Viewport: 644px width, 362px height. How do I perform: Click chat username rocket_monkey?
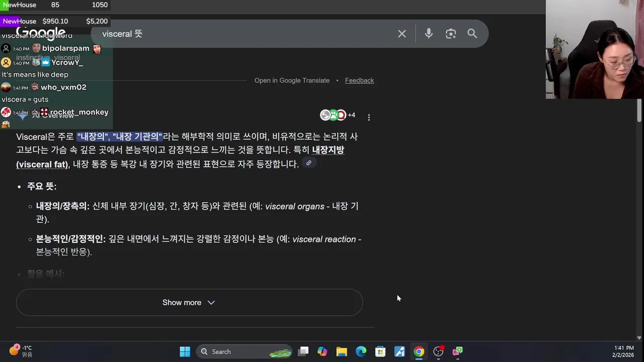pyautogui.click(x=79, y=112)
